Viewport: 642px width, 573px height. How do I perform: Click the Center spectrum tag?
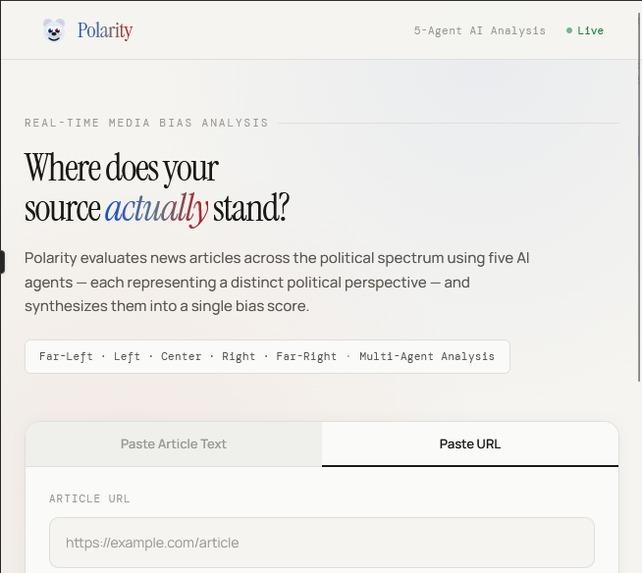(x=181, y=356)
